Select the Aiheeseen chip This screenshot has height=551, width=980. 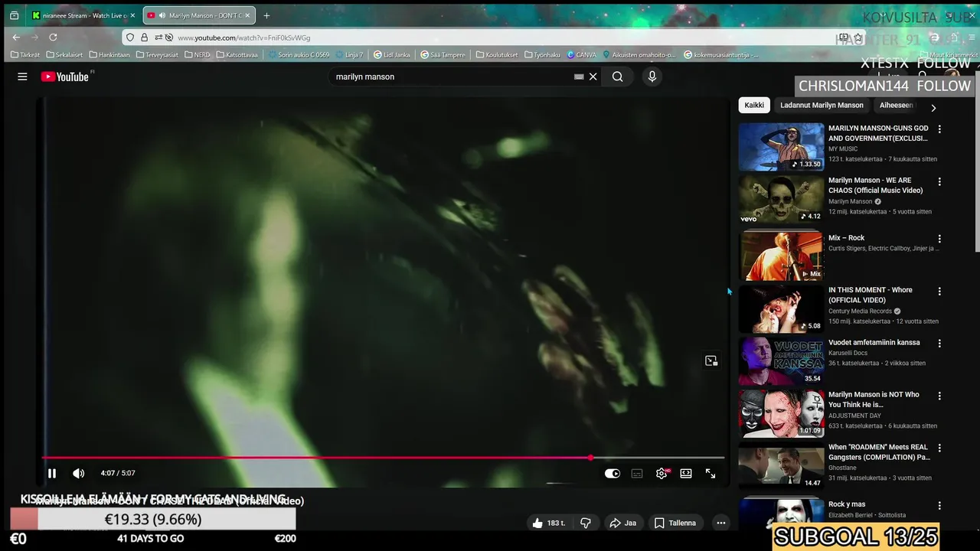click(x=896, y=106)
